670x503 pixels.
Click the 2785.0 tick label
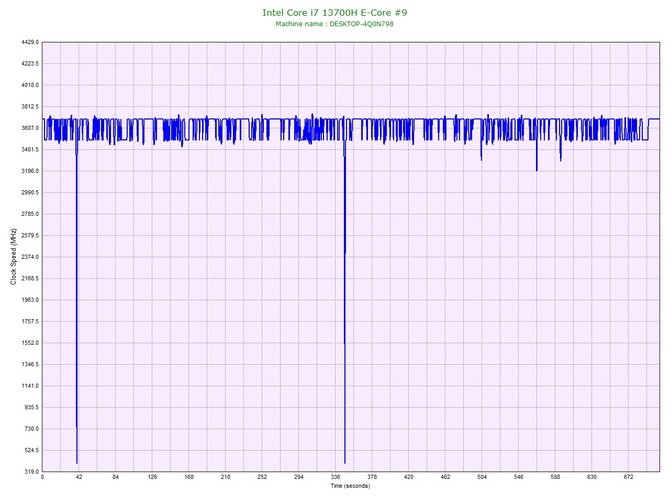[30, 214]
